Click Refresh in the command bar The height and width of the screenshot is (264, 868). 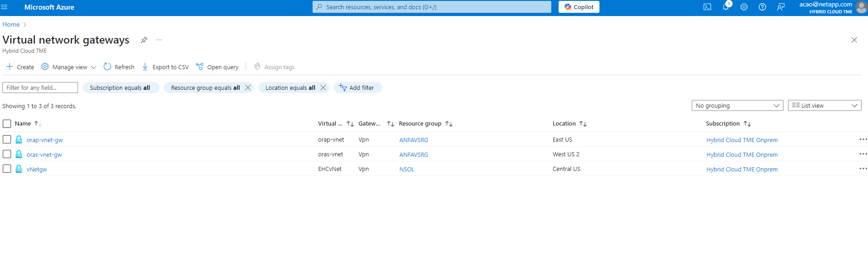(119, 67)
